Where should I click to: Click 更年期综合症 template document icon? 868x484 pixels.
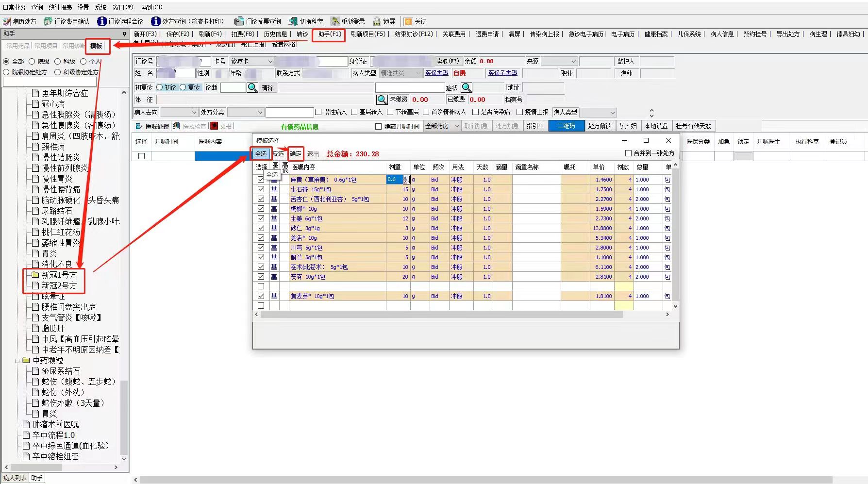point(35,93)
